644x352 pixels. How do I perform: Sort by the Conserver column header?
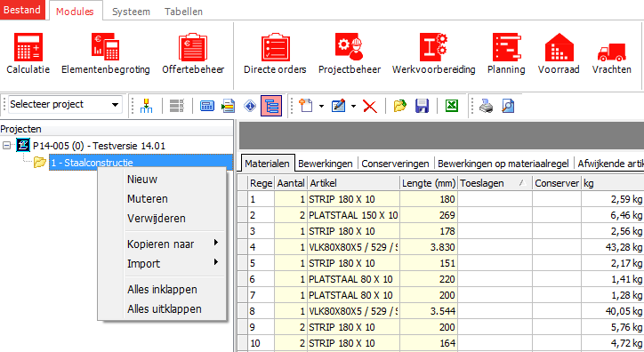pyautogui.click(x=557, y=183)
